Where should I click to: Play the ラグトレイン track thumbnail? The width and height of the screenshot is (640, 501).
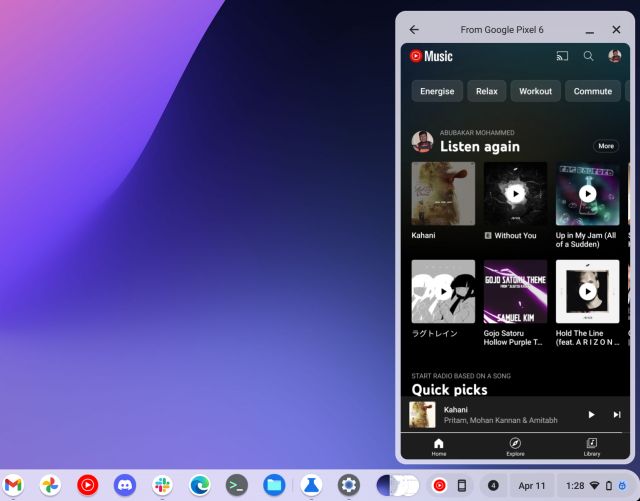443,292
